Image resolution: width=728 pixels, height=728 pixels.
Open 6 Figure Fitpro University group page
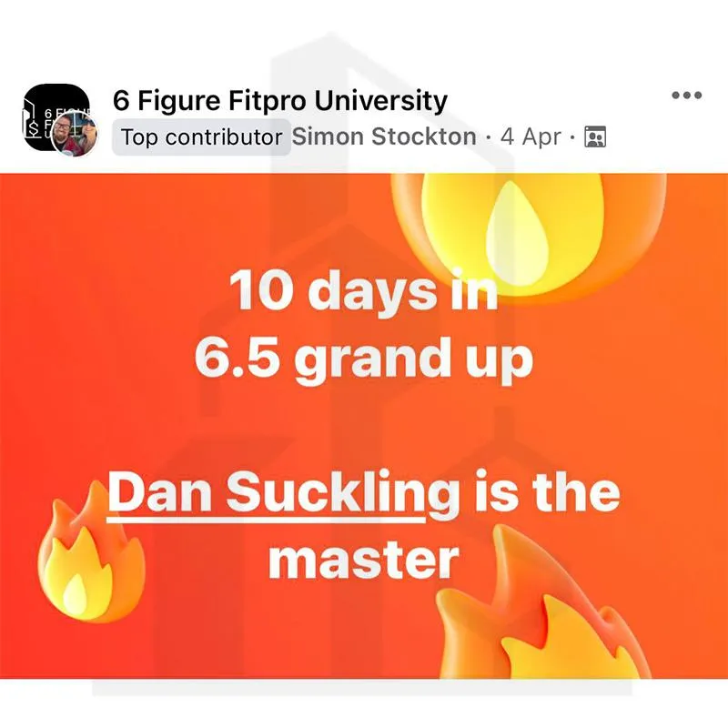280,100
